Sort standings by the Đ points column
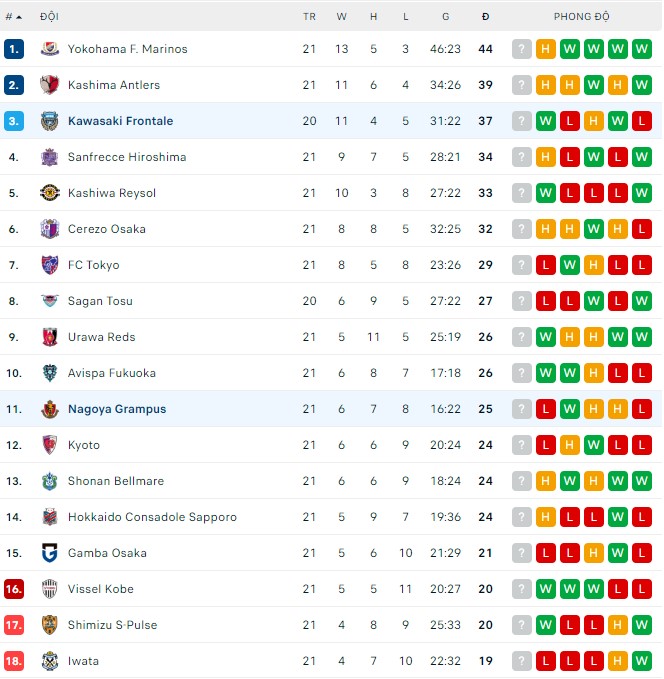664x679 pixels. click(485, 17)
